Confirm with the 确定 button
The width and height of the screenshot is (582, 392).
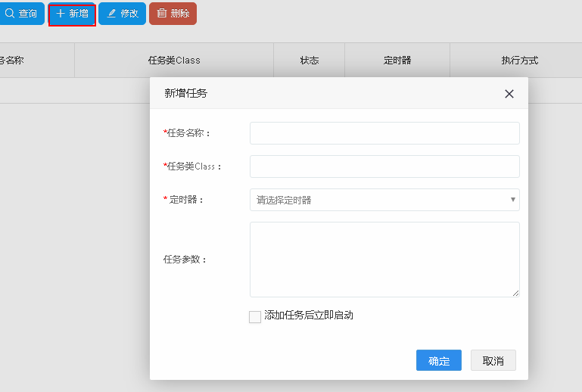click(439, 361)
